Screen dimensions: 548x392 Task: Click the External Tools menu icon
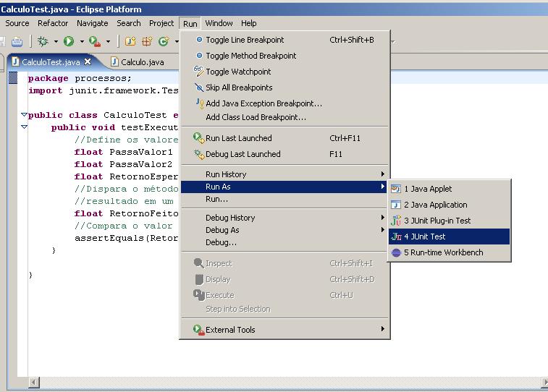[x=198, y=330]
